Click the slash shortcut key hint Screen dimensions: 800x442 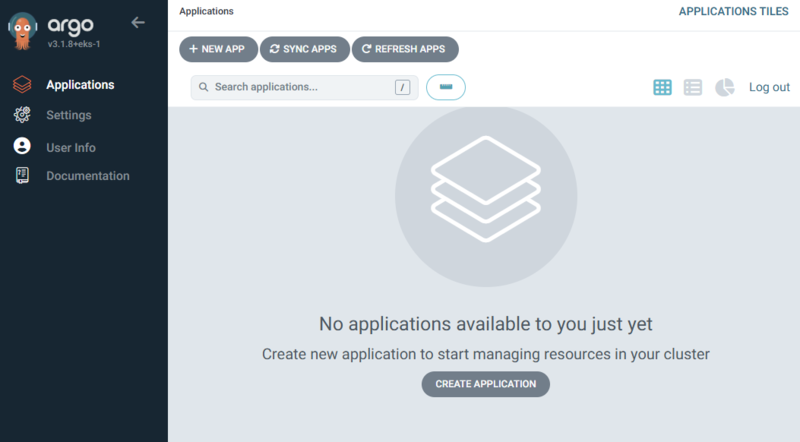pyautogui.click(x=402, y=87)
